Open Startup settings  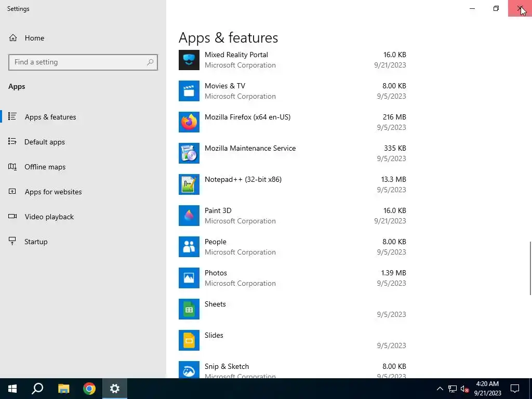83,242
